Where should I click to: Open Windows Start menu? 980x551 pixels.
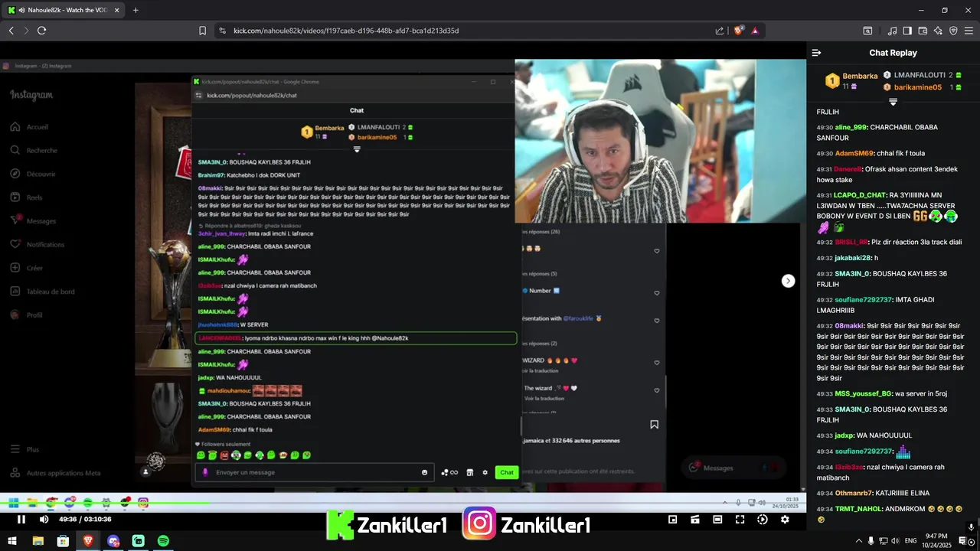point(13,540)
